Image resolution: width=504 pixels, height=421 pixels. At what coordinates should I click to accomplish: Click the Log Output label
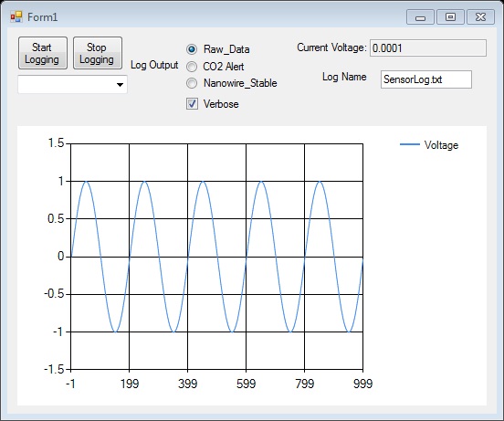pyautogui.click(x=154, y=65)
